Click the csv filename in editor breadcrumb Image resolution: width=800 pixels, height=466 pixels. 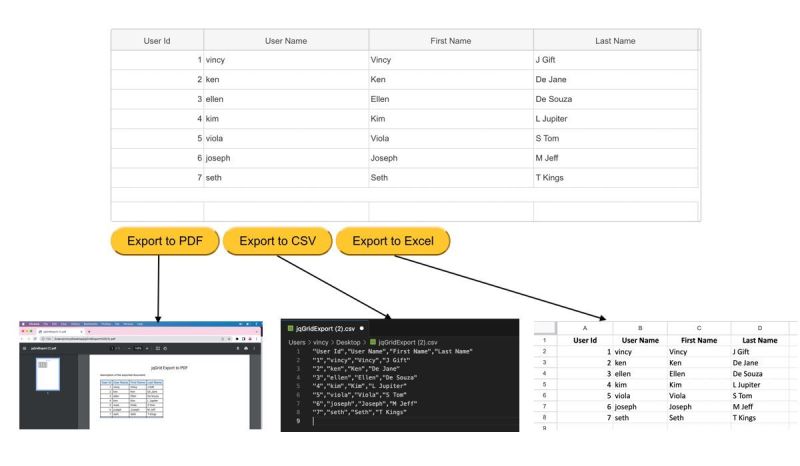(x=407, y=342)
